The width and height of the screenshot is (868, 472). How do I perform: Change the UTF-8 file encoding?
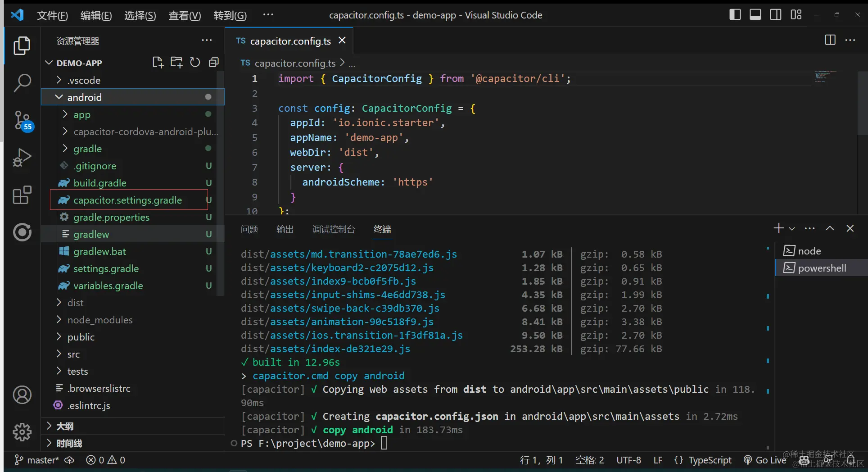click(x=628, y=460)
